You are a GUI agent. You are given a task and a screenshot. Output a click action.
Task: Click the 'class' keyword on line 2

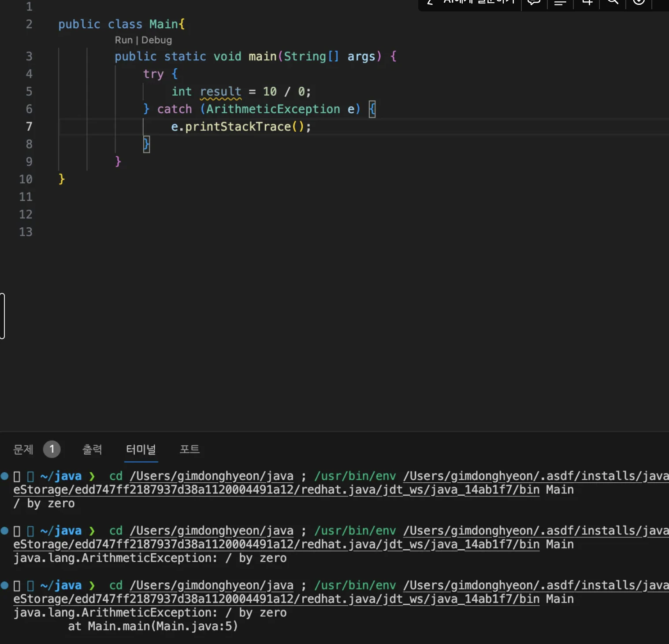point(125,24)
